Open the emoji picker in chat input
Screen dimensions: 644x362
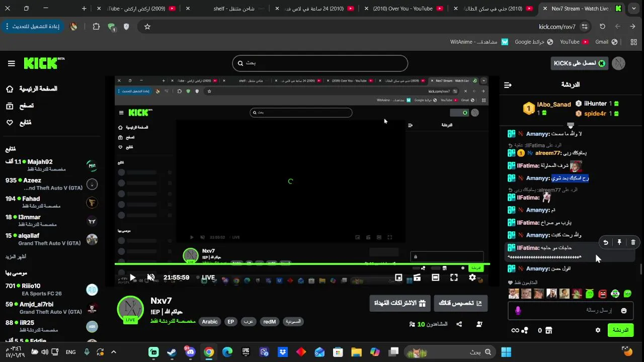tap(624, 311)
